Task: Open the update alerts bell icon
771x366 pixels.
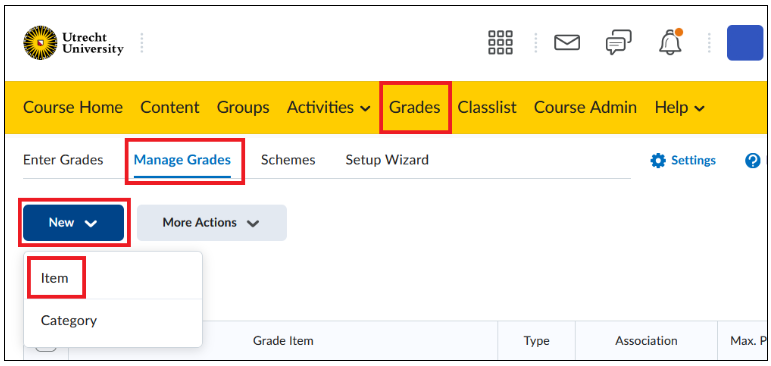Action: [670, 42]
